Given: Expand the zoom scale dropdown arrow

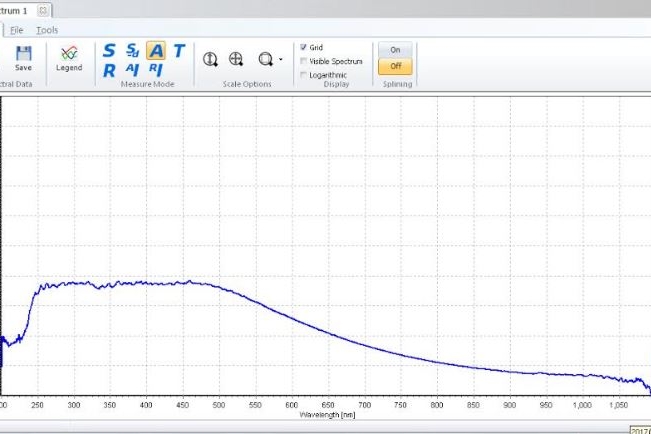Looking at the screenshot, I should 280,60.
